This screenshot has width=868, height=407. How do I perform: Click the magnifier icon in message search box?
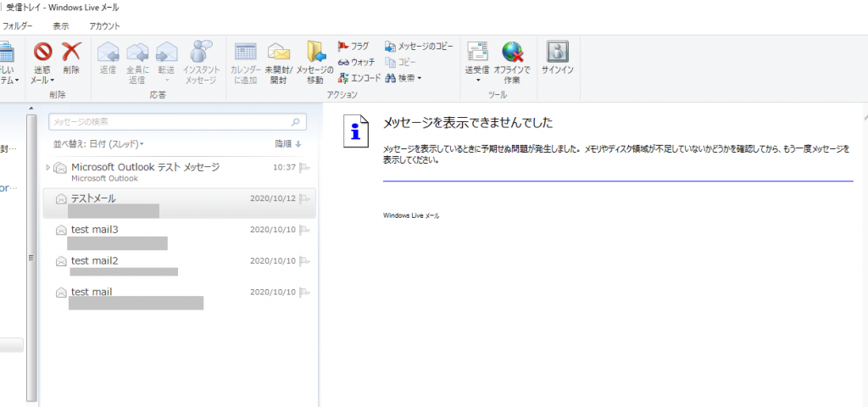[296, 122]
